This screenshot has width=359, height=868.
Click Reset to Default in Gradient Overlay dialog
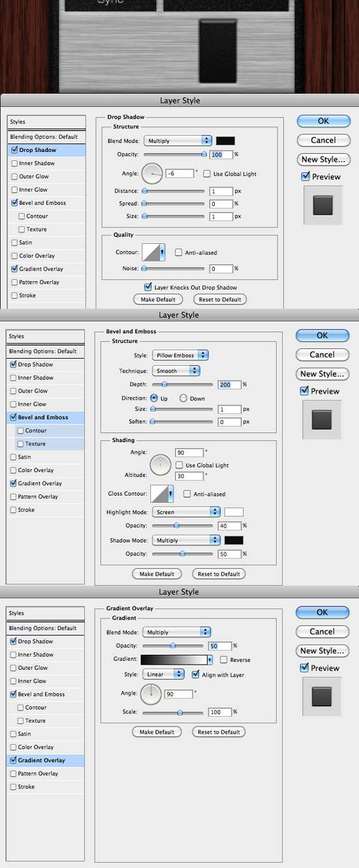click(x=220, y=732)
